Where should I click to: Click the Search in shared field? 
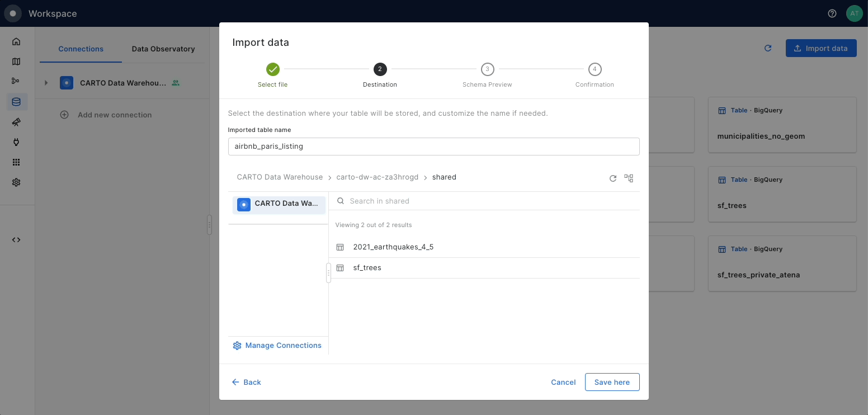(487, 201)
